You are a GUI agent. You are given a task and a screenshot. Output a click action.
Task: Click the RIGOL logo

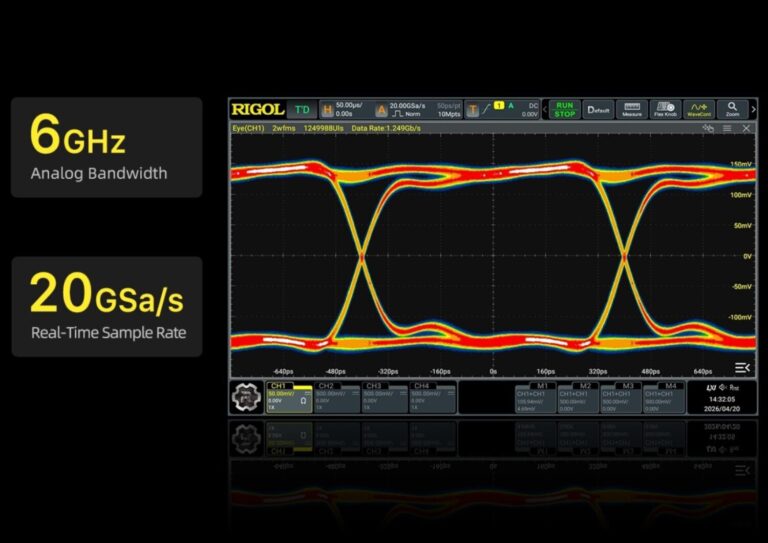pos(258,109)
